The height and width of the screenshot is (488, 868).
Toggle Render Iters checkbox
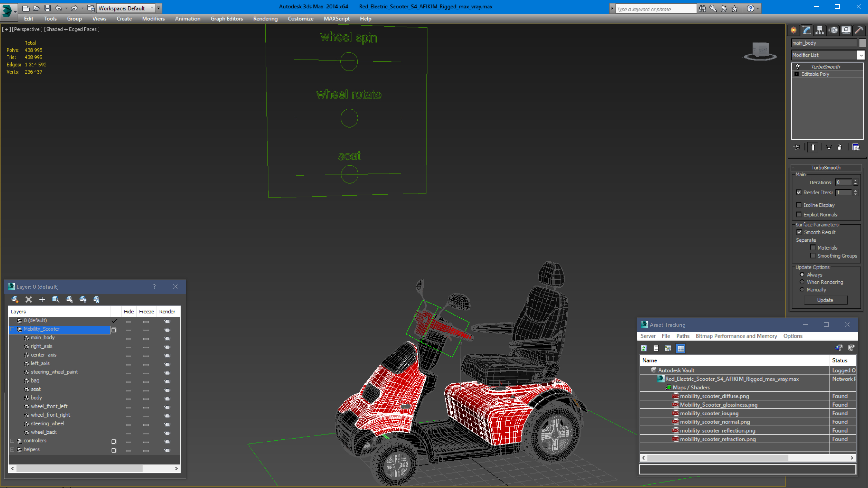coord(799,192)
